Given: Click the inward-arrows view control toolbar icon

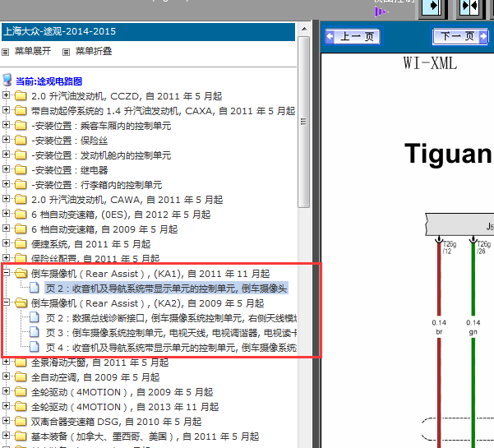Looking at the screenshot, I should pos(469,7).
